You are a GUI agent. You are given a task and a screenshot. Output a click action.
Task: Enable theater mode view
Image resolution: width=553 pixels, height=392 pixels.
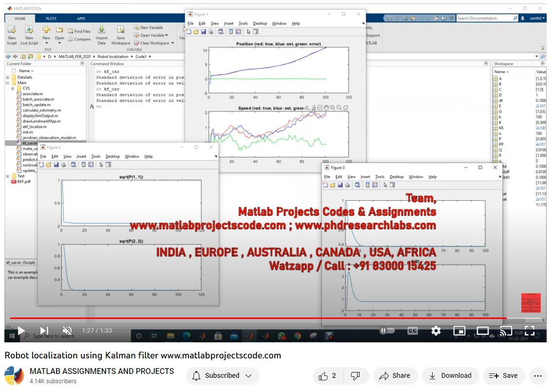482,331
